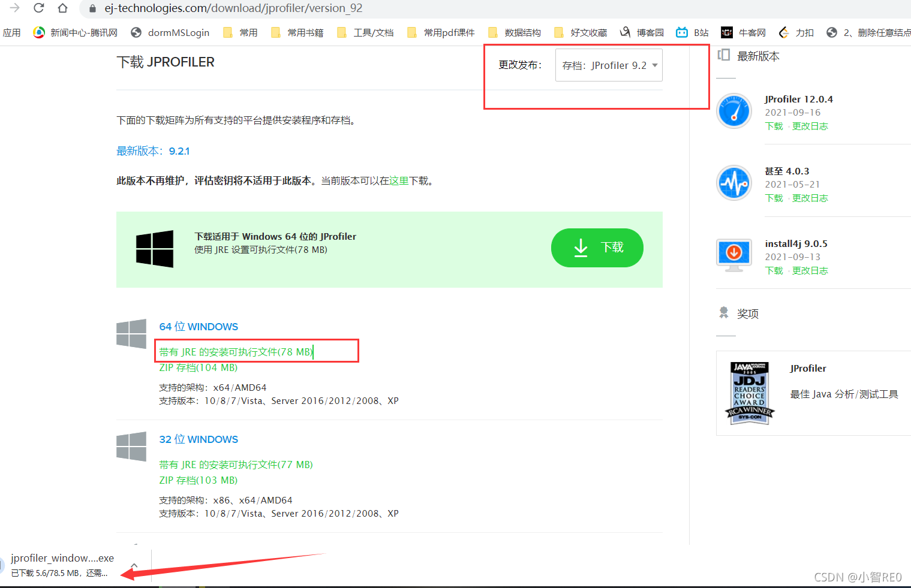The width and height of the screenshot is (911, 588).
Task: Download 32-bit ZIP 存档 (103 MB)
Action: pos(199,480)
